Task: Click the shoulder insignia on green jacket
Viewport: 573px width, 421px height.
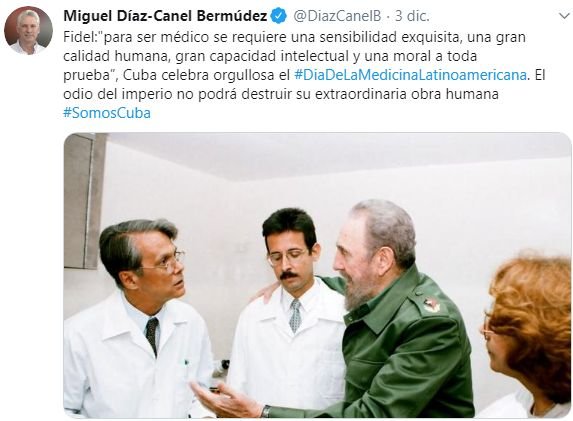Action: click(432, 304)
